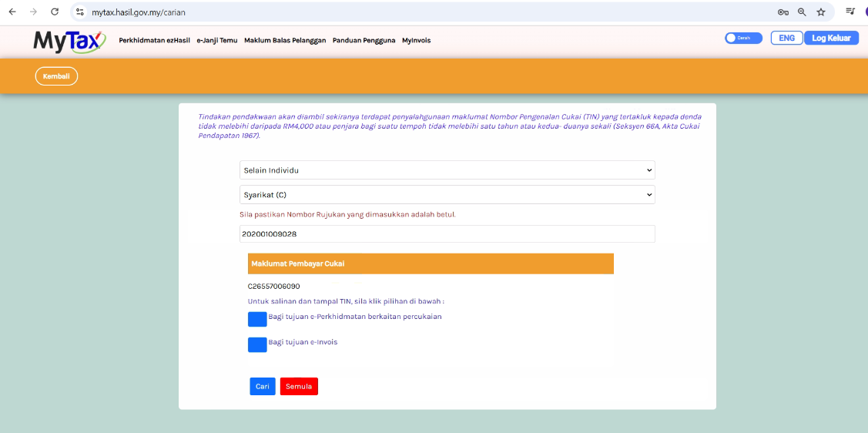
Task: Go to MyInvois in navigation bar
Action: click(416, 41)
